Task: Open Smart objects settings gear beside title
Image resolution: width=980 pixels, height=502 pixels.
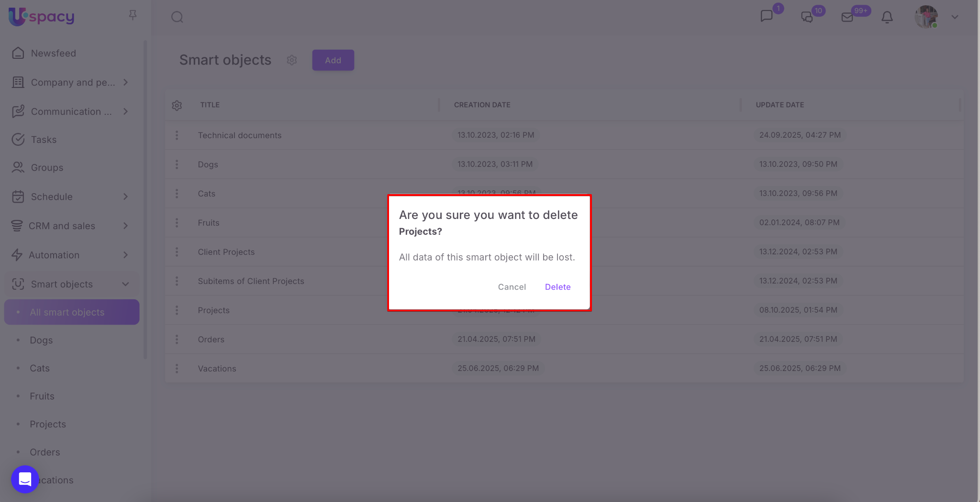Action: point(292,60)
